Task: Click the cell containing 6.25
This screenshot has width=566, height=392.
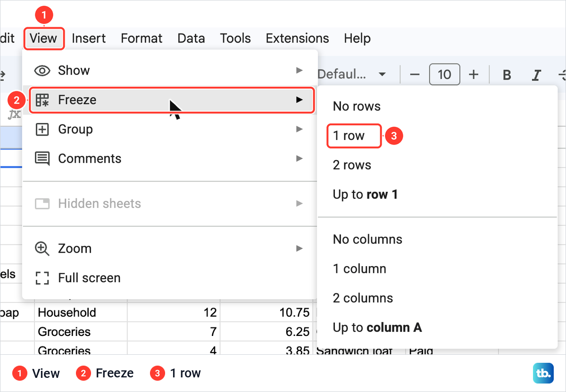Action: pyautogui.click(x=267, y=332)
